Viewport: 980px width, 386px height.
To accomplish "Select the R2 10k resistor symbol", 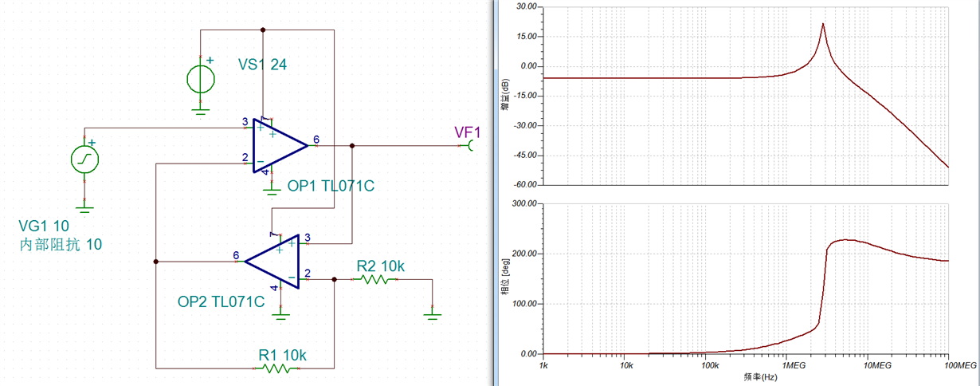I will coord(375,280).
